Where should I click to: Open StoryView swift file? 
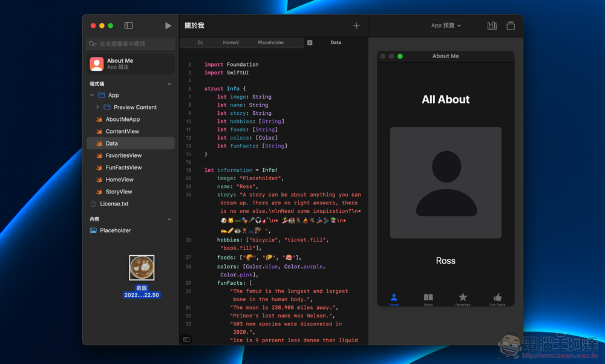click(x=131, y=192)
